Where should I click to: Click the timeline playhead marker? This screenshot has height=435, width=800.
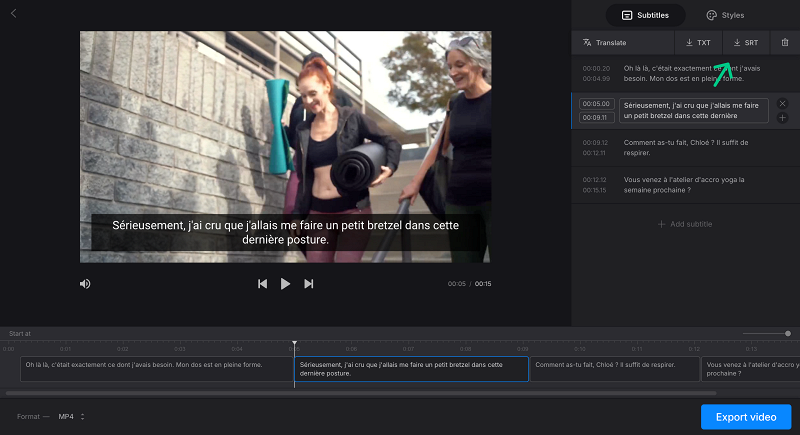294,345
